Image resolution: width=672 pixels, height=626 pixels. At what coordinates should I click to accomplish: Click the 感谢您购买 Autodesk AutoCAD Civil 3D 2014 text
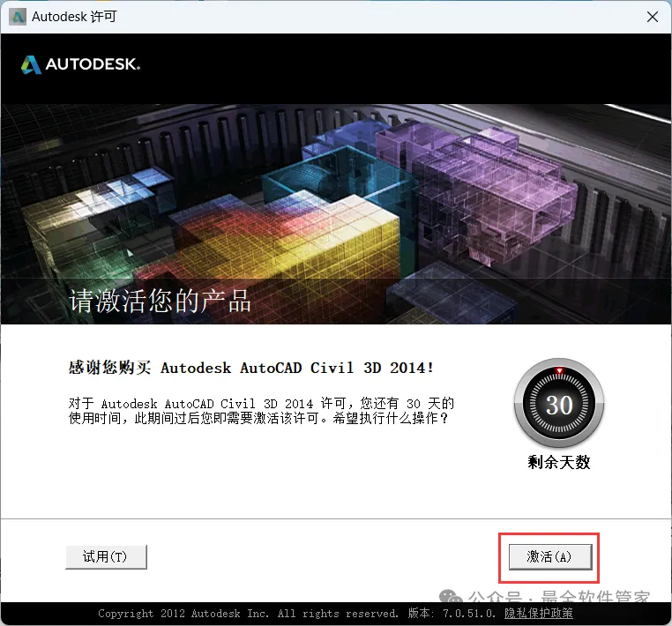251,368
